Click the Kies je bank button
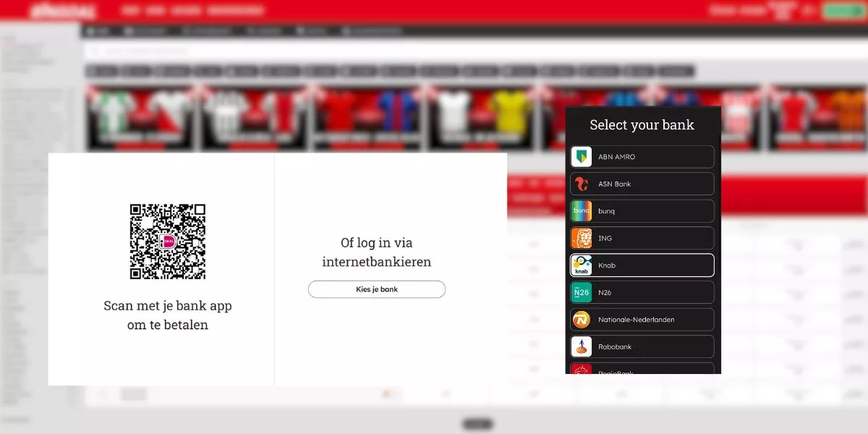Image resolution: width=868 pixels, height=434 pixels. coord(377,289)
